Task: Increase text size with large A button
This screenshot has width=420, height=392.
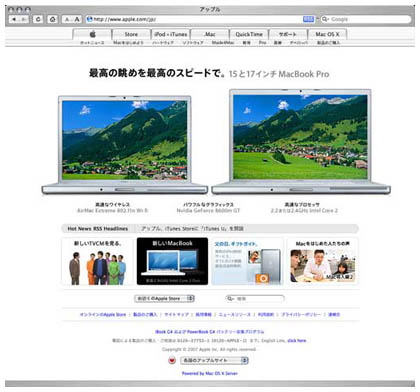Action: pyautogui.click(x=77, y=19)
